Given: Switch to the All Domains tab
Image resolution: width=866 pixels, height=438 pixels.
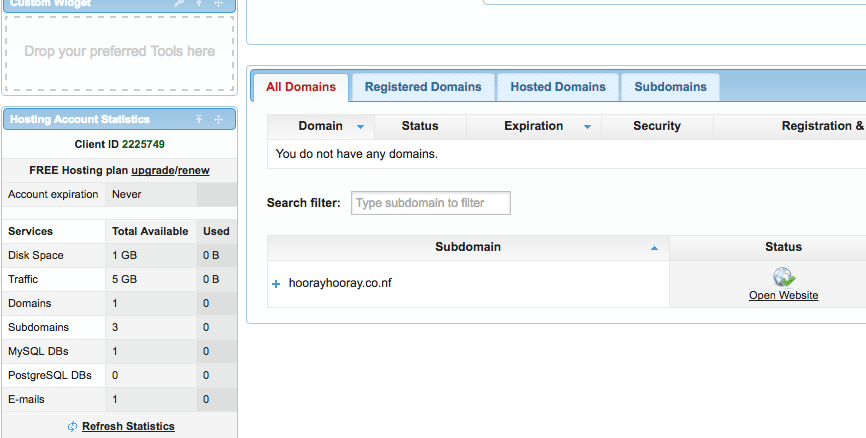Looking at the screenshot, I should click(301, 87).
